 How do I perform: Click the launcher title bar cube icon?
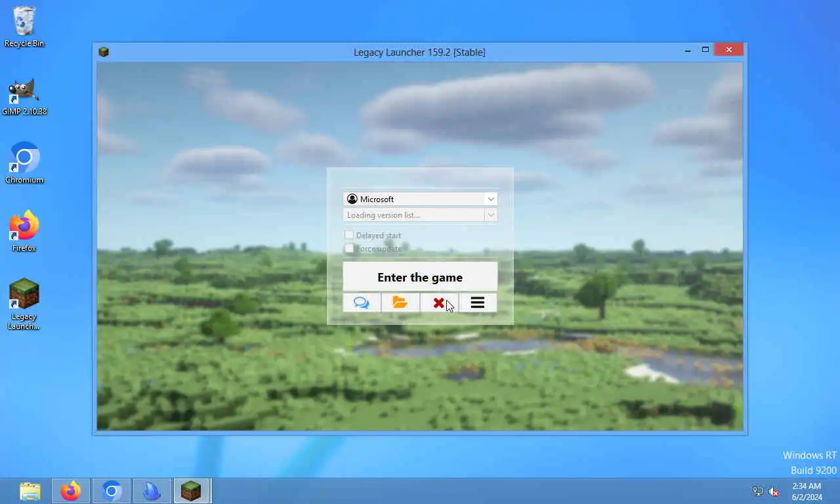[104, 52]
